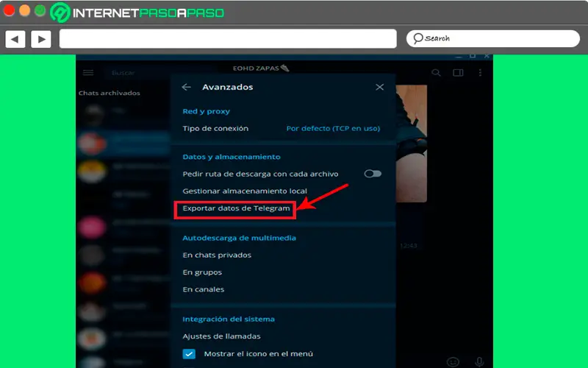The width and height of the screenshot is (588, 368).
Task: Open the photo thumbnail in the chat
Action: click(x=412, y=144)
